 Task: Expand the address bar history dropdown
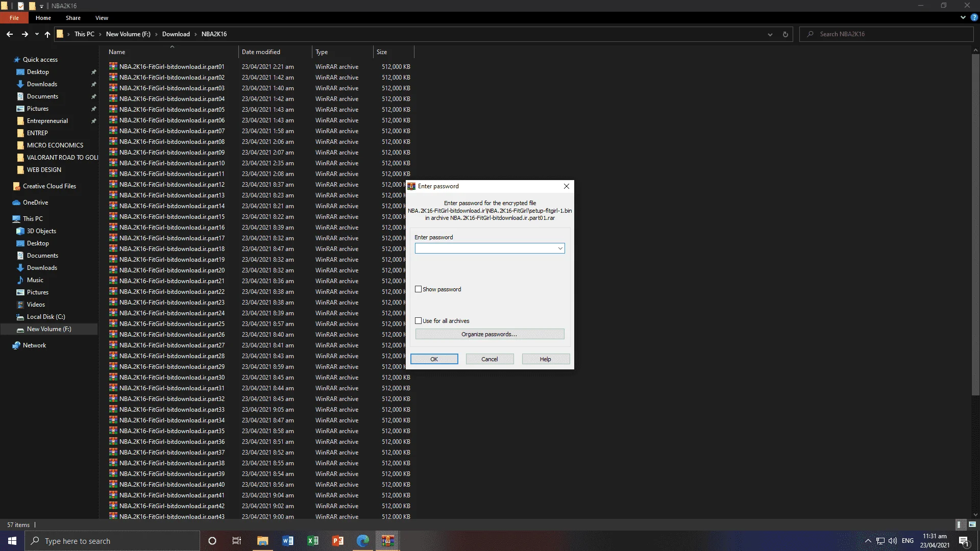770,34
